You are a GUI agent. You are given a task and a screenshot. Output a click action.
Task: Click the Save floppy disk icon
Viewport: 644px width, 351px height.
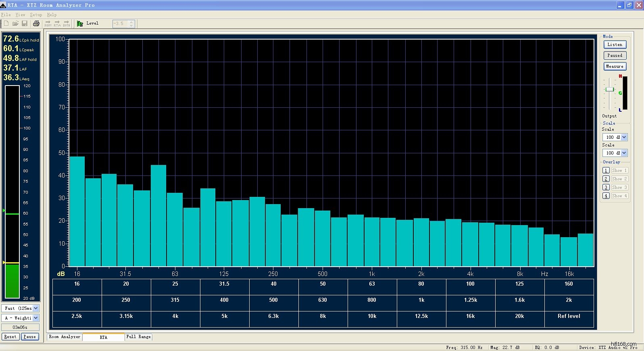point(25,23)
